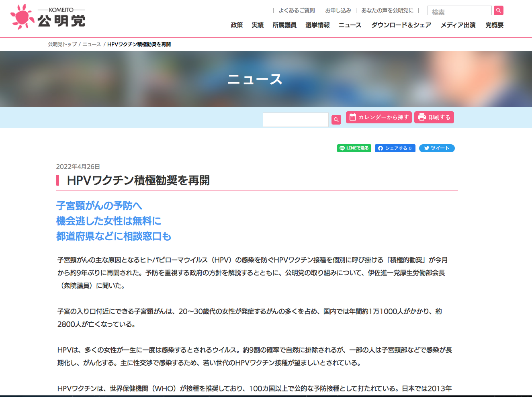
Task: Click the subheading 子宮頸がんの予防へ
Action: click(x=99, y=206)
